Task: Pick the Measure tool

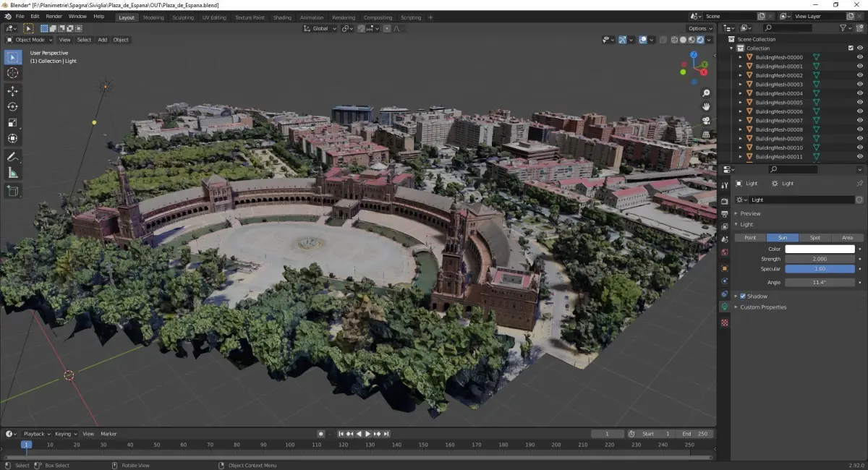Action: (12, 173)
